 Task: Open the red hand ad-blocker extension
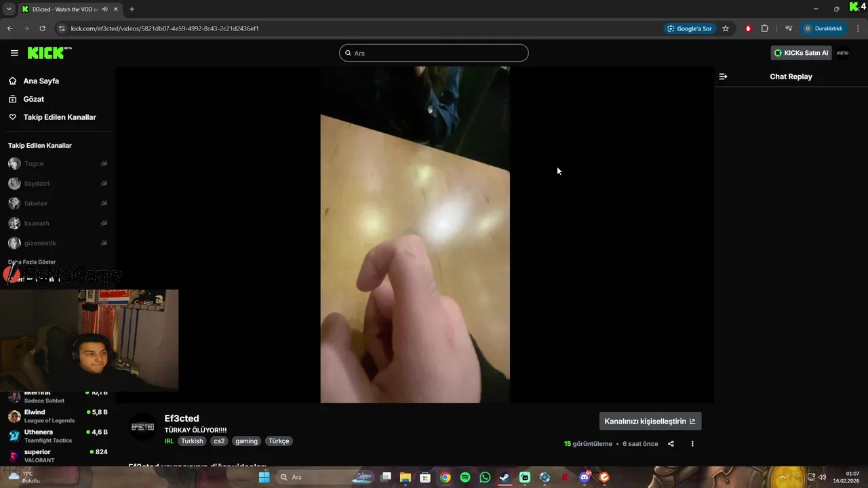[748, 28]
